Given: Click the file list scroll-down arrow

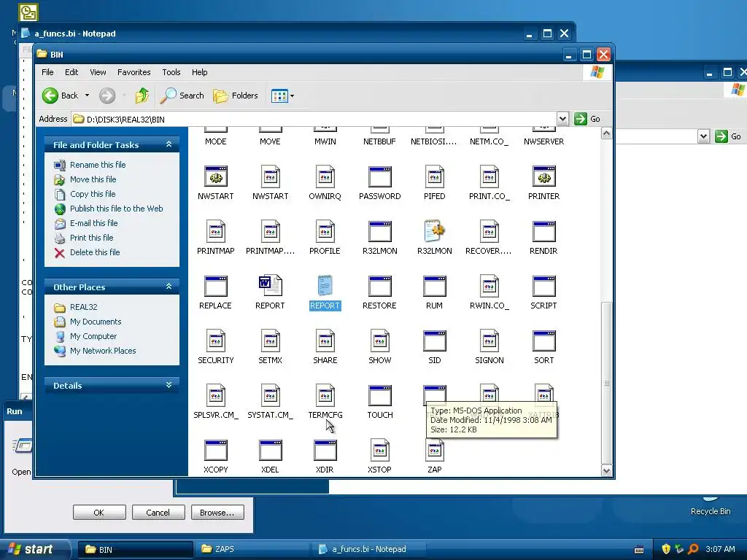Looking at the screenshot, I should pos(606,470).
